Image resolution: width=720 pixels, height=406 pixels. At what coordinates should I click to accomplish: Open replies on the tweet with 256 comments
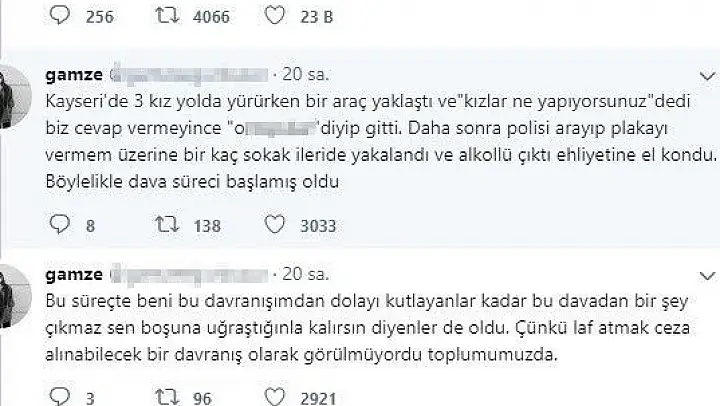[60, 15]
